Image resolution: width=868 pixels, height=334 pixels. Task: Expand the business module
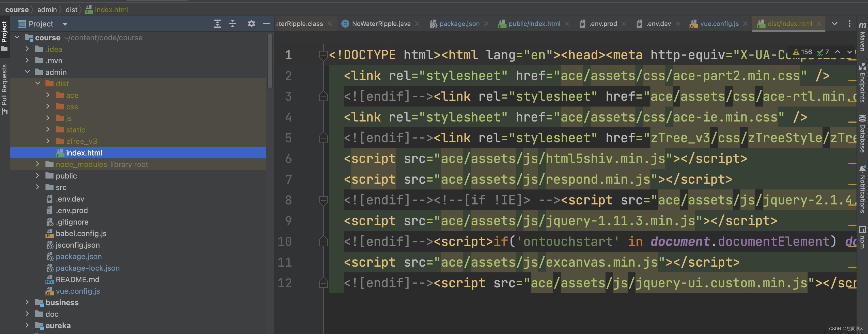(27, 302)
